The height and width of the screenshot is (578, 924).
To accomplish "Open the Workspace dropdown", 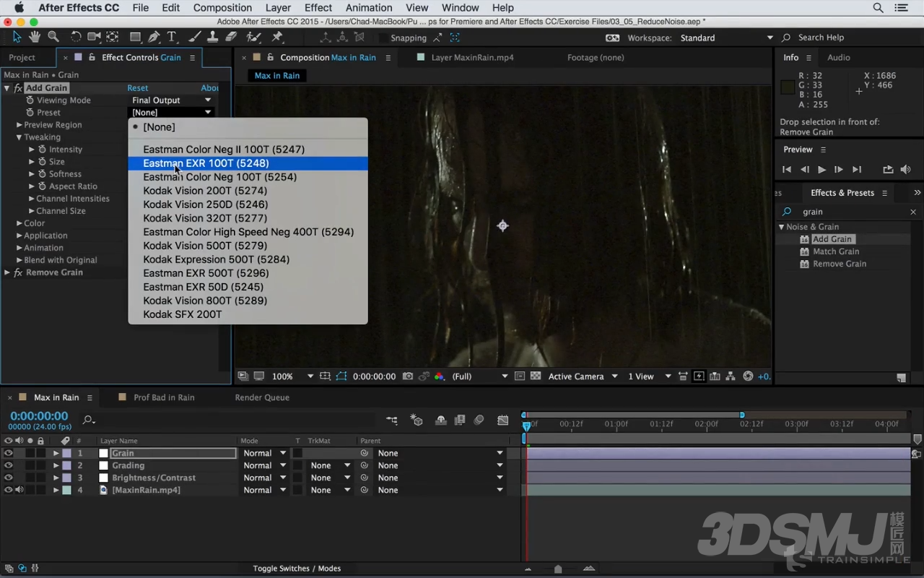I will 725,38.
